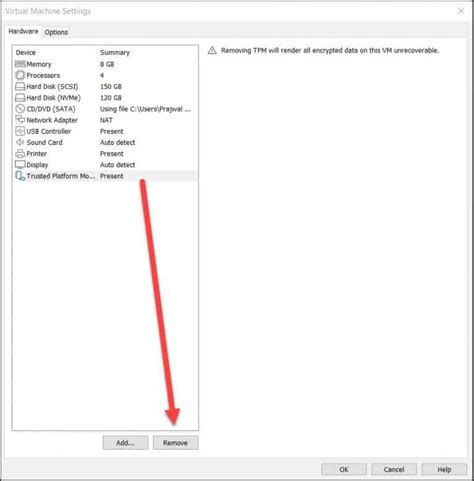
Task: Switch to the Options tab
Action: (56, 32)
